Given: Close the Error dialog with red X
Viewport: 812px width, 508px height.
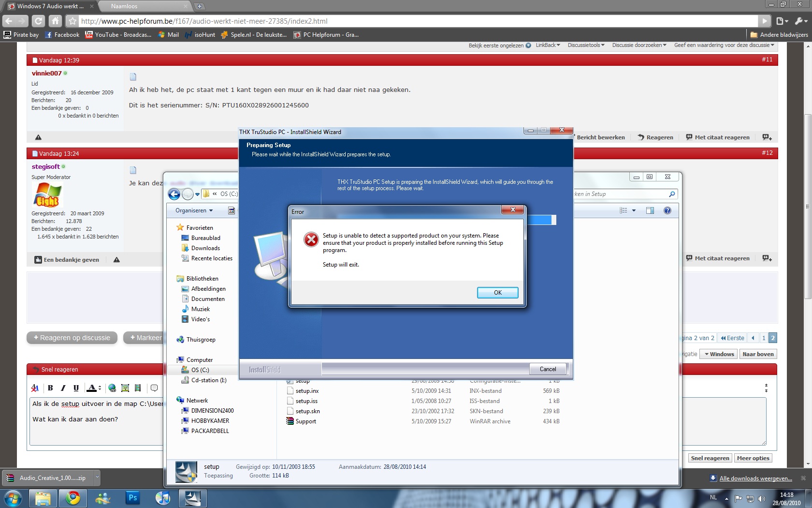Looking at the screenshot, I should [513, 209].
